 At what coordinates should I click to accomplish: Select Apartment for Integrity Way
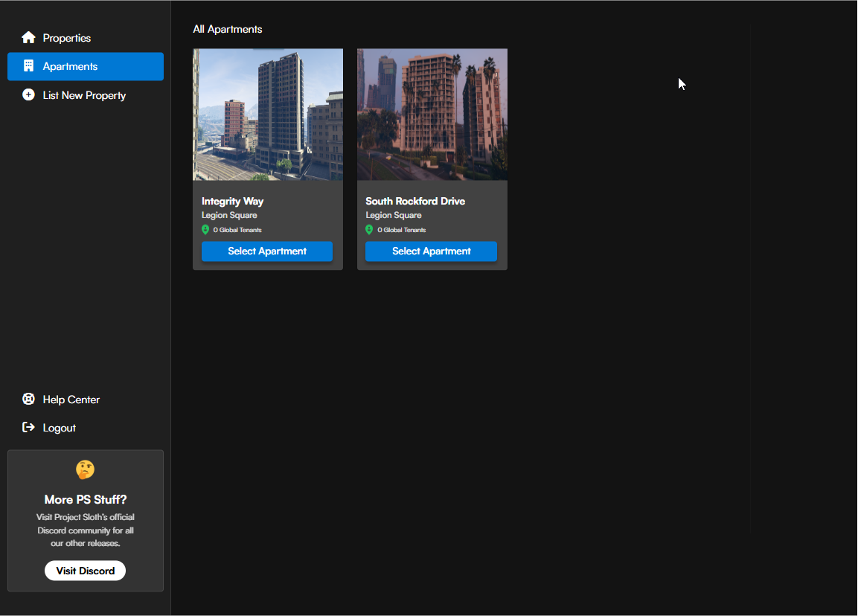pos(267,251)
